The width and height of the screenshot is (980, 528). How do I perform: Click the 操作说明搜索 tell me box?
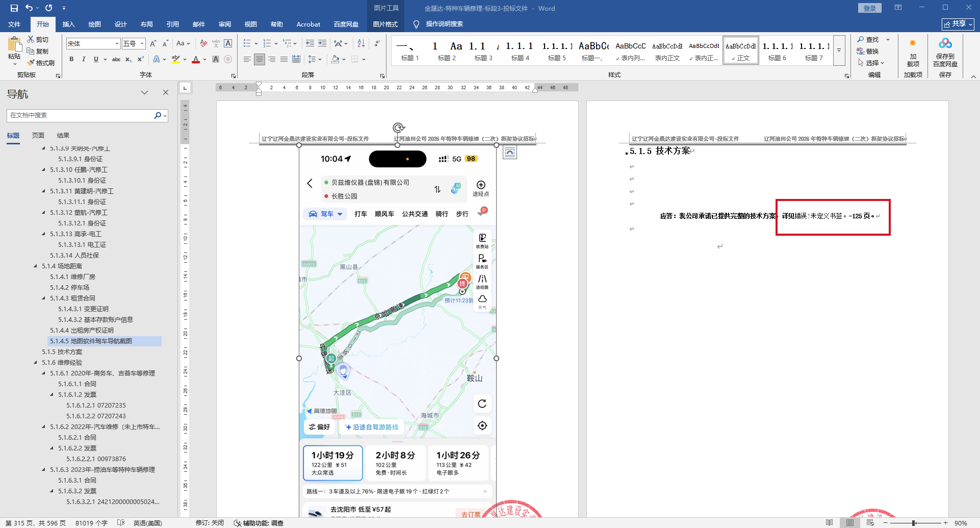click(444, 24)
